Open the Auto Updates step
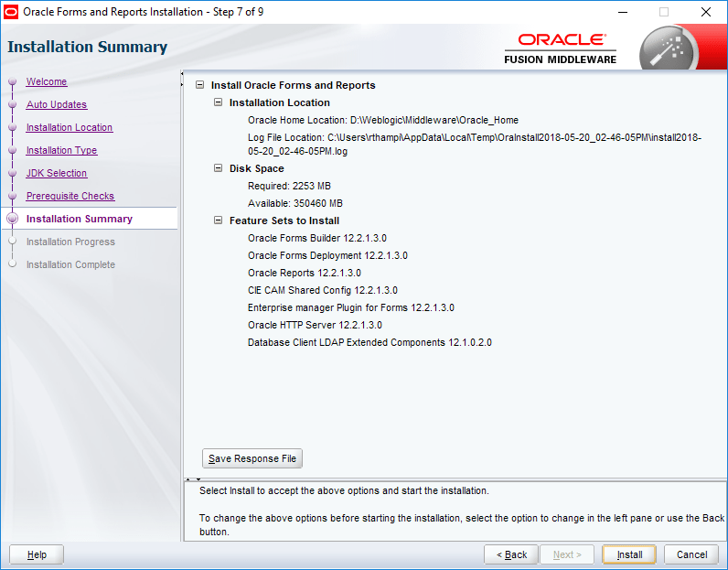The height and width of the screenshot is (570, 728). click(57, 104)
